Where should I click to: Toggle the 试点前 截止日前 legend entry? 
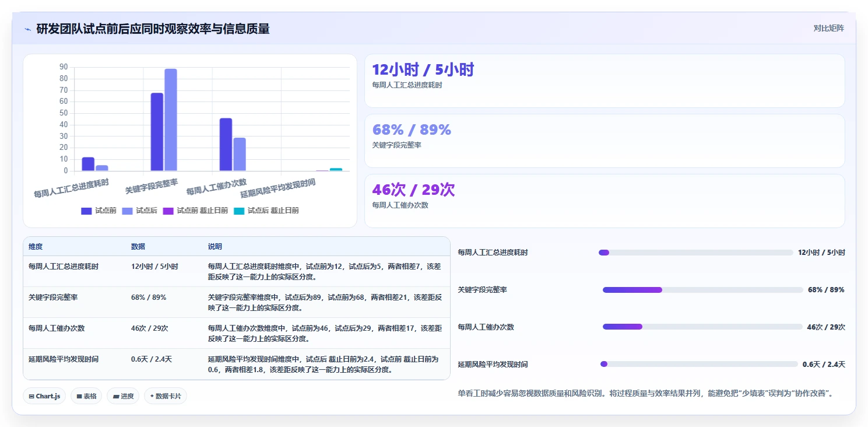[x=195, y=211]
